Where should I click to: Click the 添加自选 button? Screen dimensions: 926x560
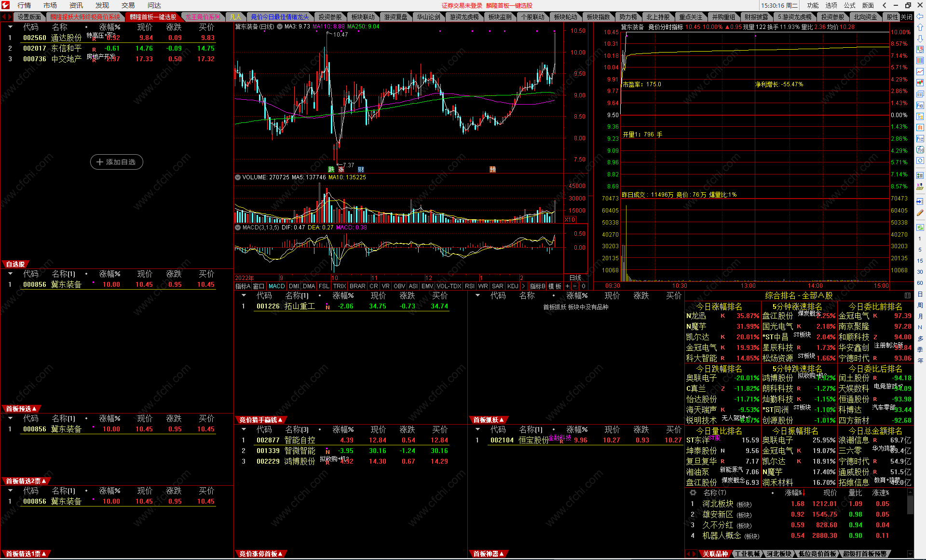116,162
